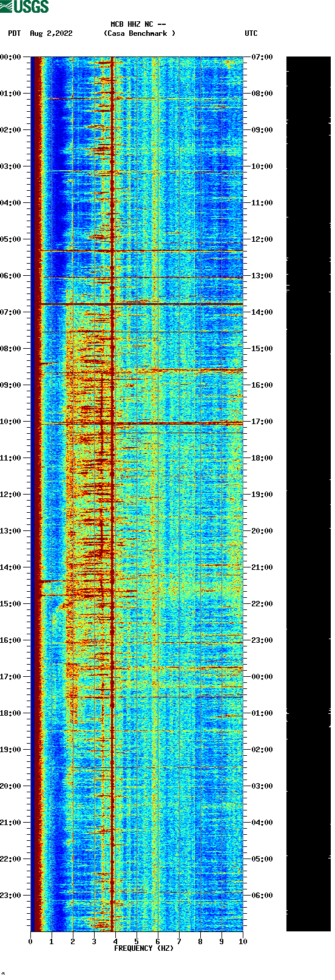Viewport: 335px width, 980px height.
Task: Click the 'PDT' timezone label
Action: tap(15, 33)
